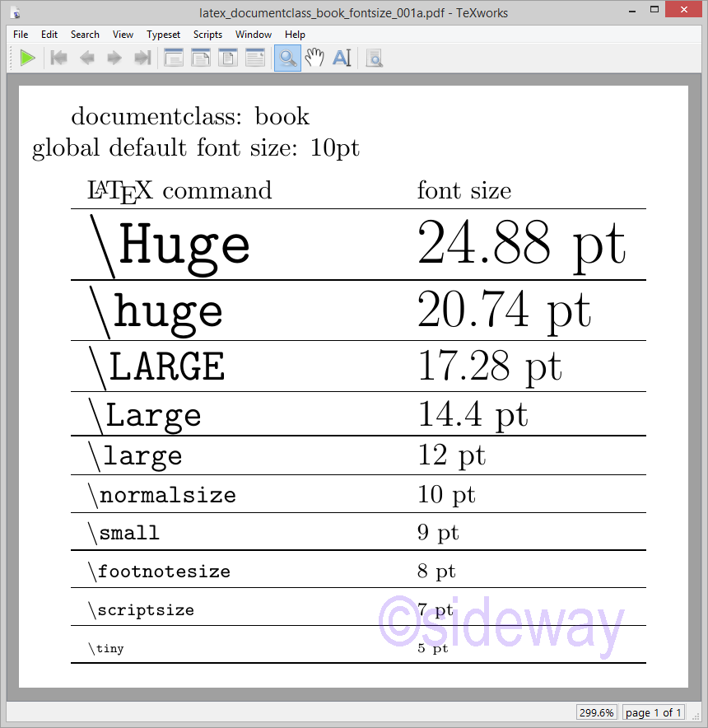708x728 pixels.
Task: Open the Typeset menu
Action: (x=163, y=35)
